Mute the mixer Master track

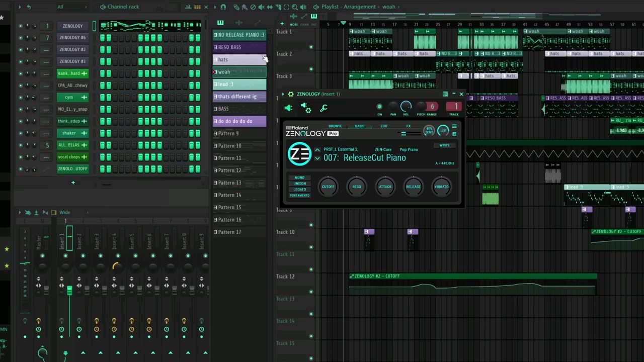tap(42, 256)
